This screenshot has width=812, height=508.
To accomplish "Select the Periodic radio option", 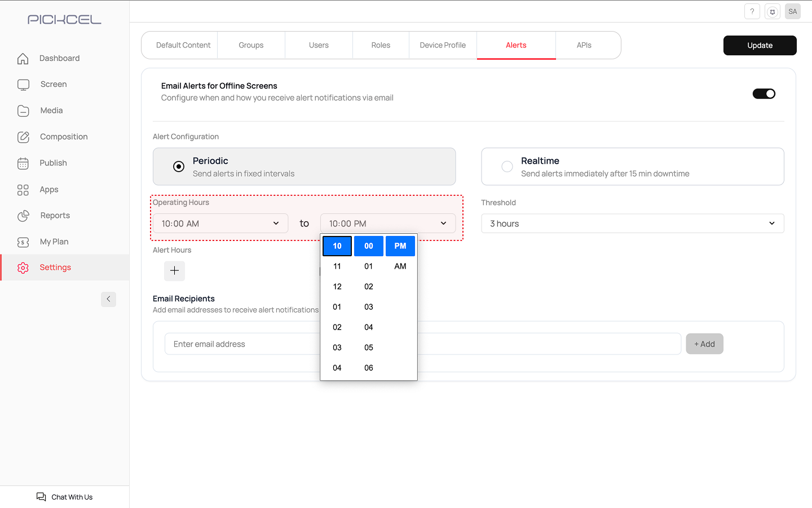I will click(x=179, y=167).
